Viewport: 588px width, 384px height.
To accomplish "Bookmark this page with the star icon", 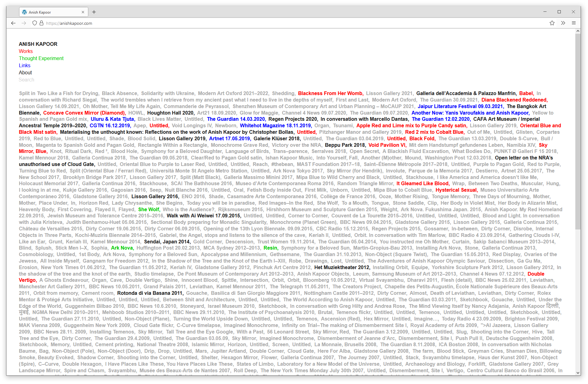I will tap(552, 23).
